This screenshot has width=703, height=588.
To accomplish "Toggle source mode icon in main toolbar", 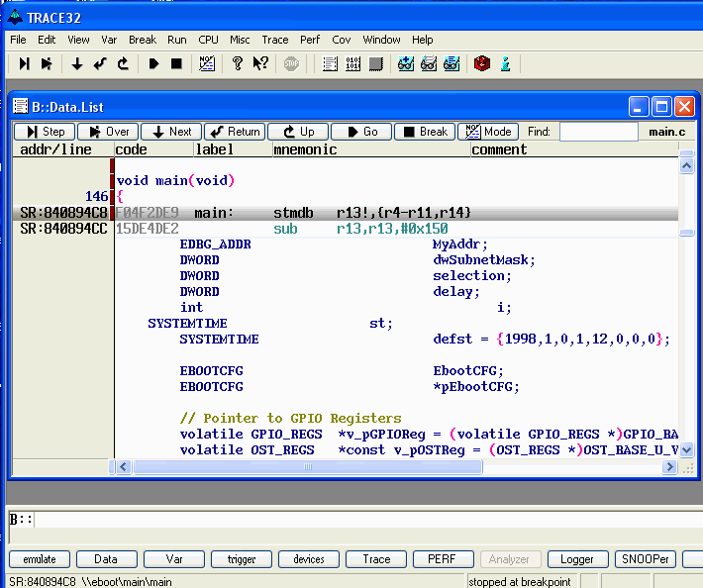I will coord(207,63).
